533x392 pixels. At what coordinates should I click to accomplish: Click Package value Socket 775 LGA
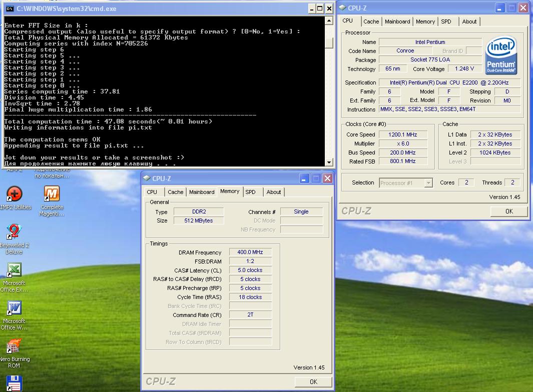click(430, 59)
